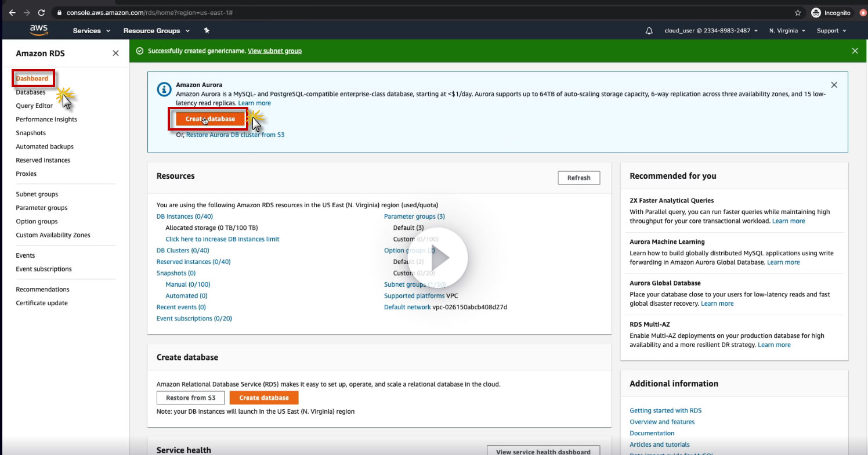This screenshot has height=455, width=868.
Task: Open the N. Virginia region selector
Action: pyautogui.click(x=787, y=31)
